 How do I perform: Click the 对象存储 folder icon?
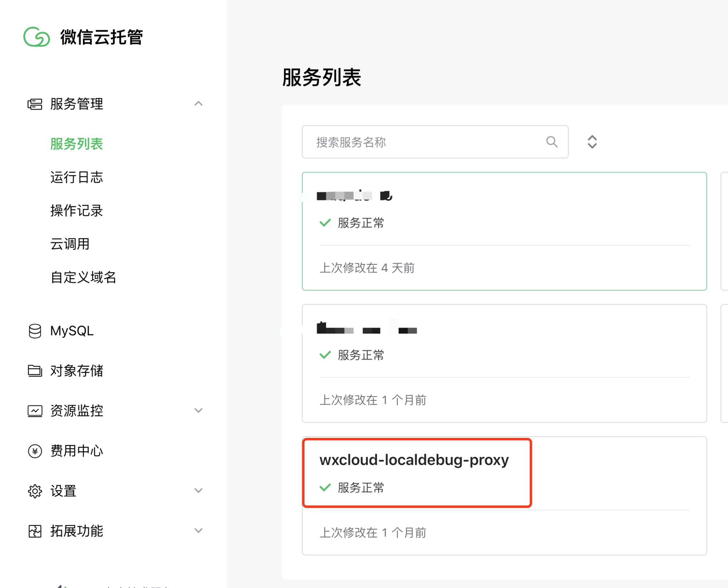(x=35, y=371)
